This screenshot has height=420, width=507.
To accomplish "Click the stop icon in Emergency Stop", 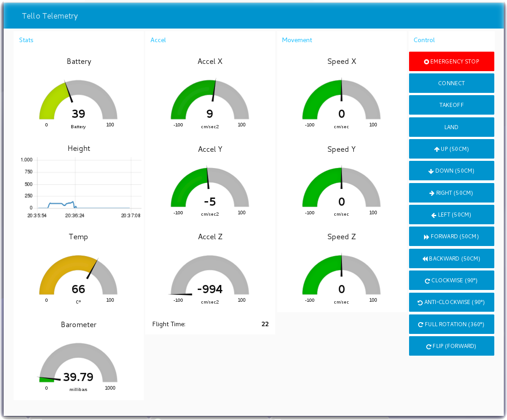I will (426, 62).
